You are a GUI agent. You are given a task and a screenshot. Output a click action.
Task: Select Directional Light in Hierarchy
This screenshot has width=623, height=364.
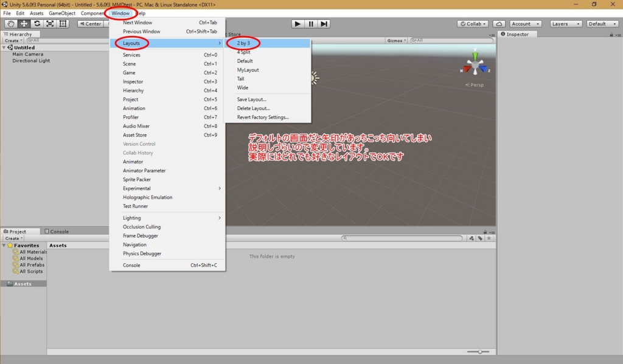coord(31,61)
